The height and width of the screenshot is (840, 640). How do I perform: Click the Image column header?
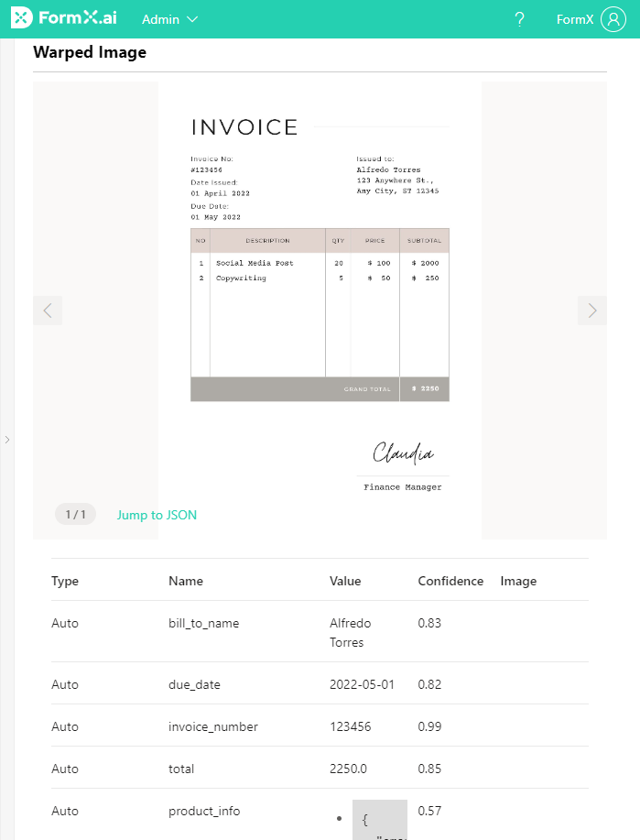click(518, 581)
